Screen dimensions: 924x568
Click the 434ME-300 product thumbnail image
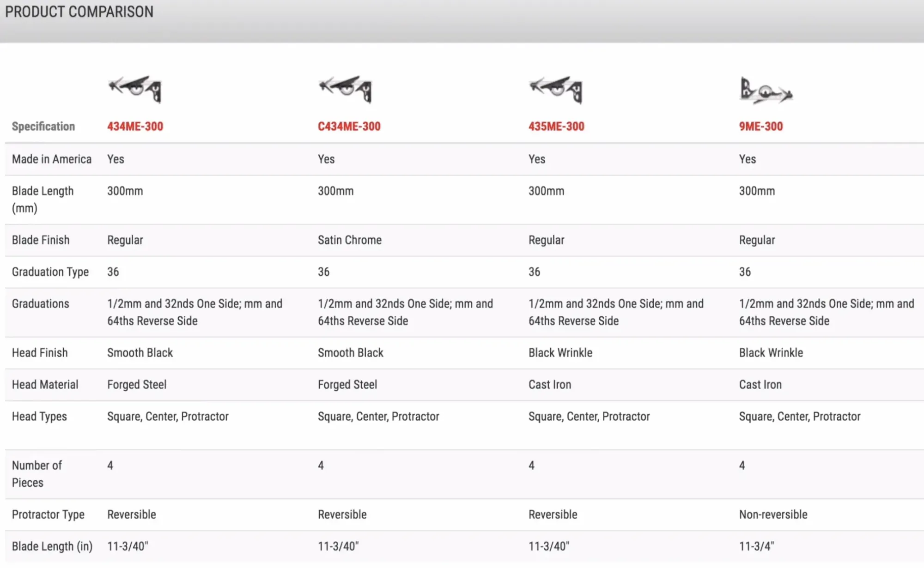click(135, 89)
